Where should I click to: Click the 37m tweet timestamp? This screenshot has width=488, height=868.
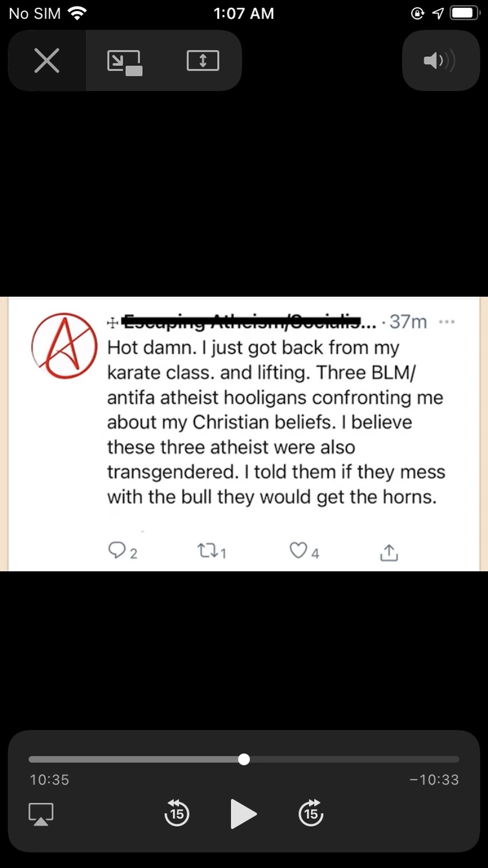(x=408, y=321)
